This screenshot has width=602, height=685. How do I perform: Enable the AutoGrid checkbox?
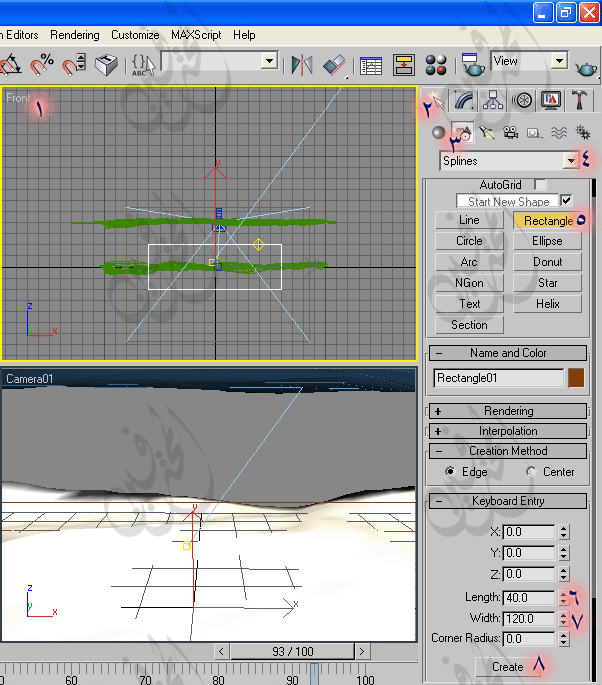tap(540, 185)
